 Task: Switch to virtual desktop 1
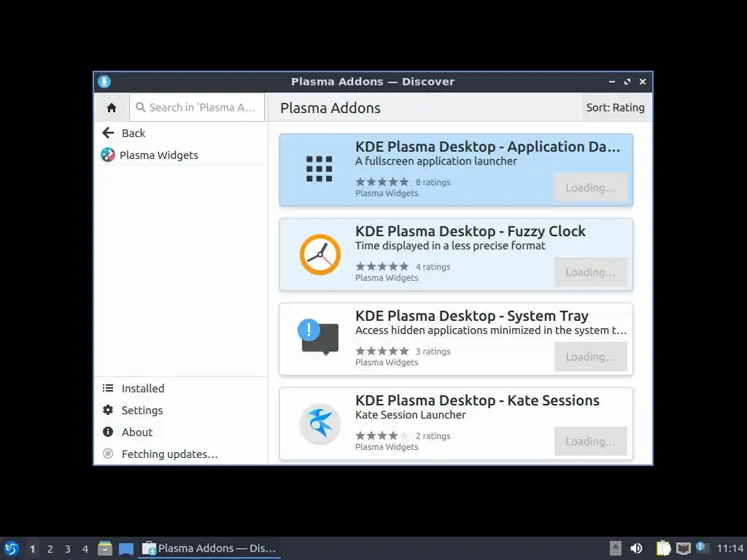[32, 549]
